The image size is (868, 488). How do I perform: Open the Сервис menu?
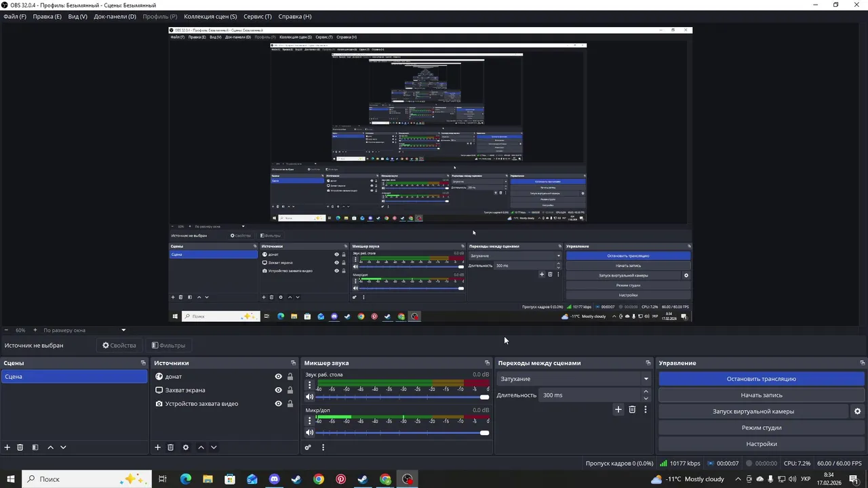point(258,16)
